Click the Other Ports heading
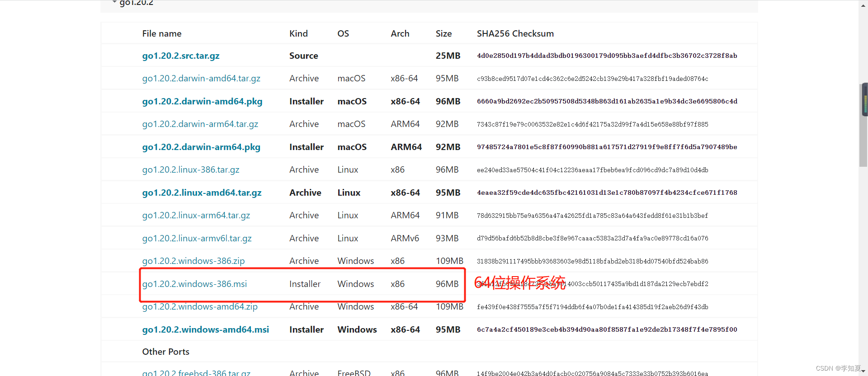Viewport: 868px width, 376px height. click(x=165, y=352)
